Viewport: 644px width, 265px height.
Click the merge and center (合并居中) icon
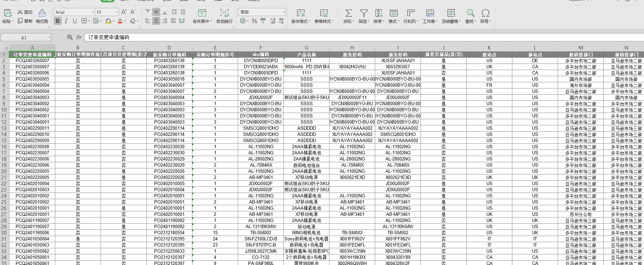point(202,14)
